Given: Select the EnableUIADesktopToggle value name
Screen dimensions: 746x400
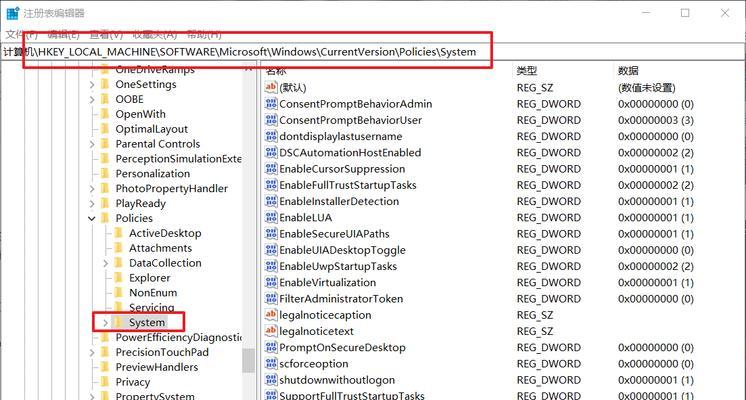Looking at the screenshot, I should pyautogui.click(x=343, y=250).
